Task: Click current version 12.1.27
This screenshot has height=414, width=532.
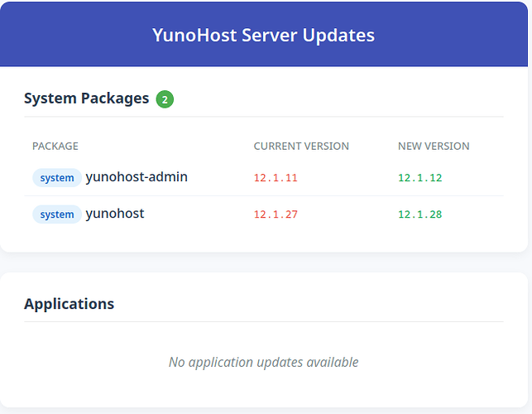Action: tap(276, 214)
